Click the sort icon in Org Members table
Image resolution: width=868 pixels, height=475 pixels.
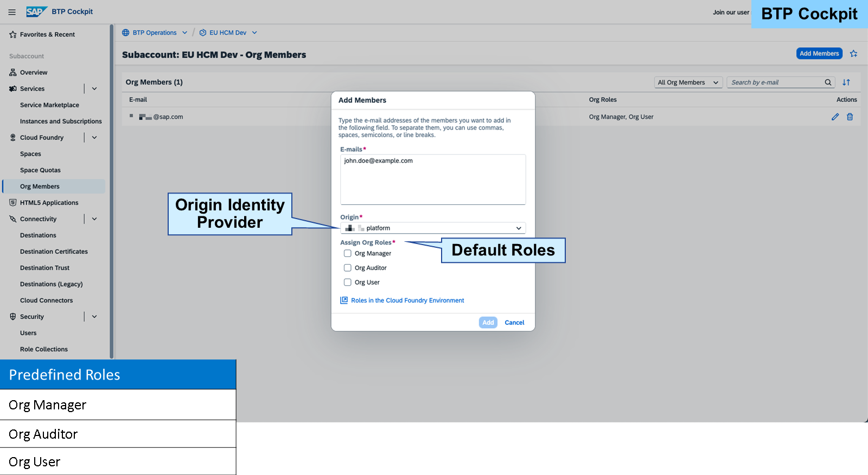(x=846, y=82)
